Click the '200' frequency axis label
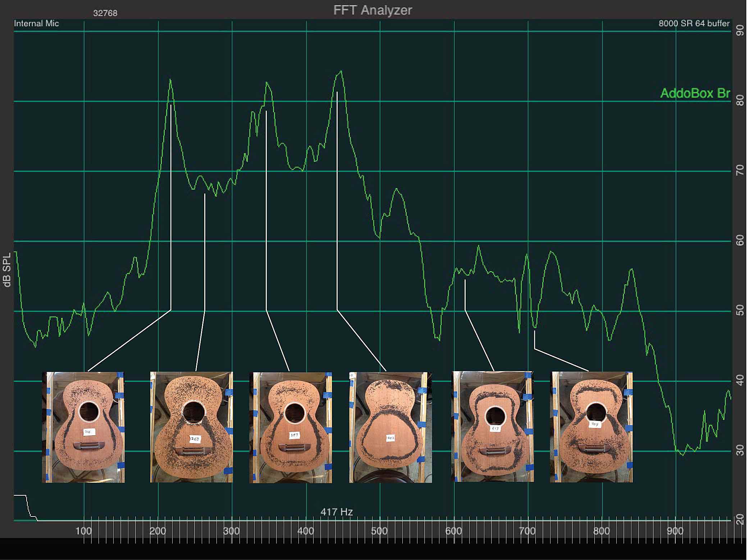Viewport: 749px width, 560px height. [x=157, y=531]
